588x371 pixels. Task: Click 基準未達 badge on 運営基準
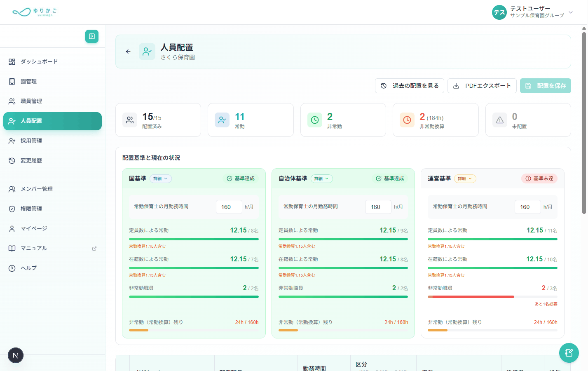(539, 178)
